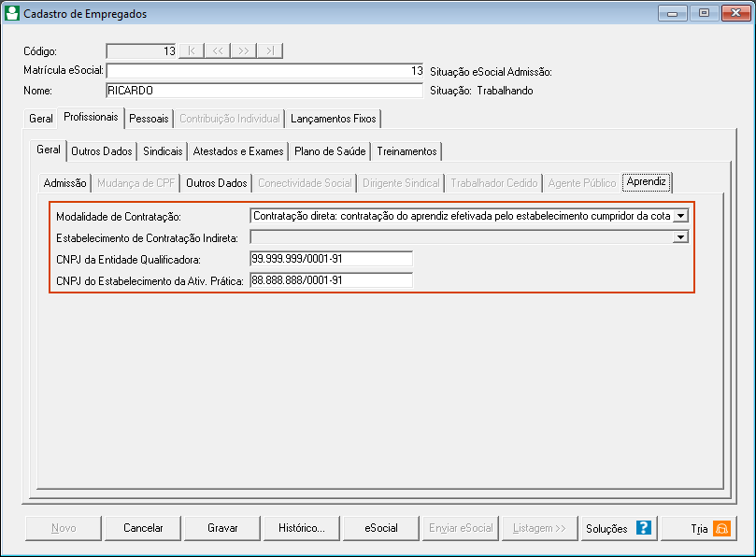Click the Cancelar button
Image resolution: width=756 pixels, height=557 pixels.
coord(143,528)
